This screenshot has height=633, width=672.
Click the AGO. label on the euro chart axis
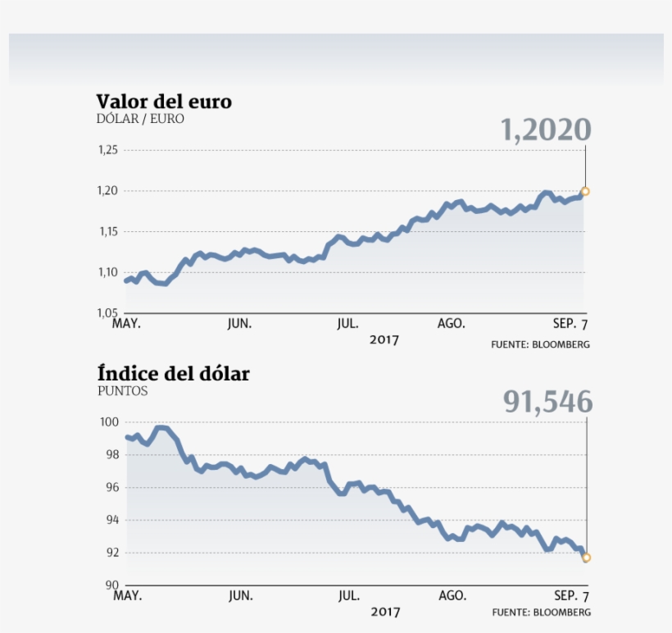pos(452,323)
